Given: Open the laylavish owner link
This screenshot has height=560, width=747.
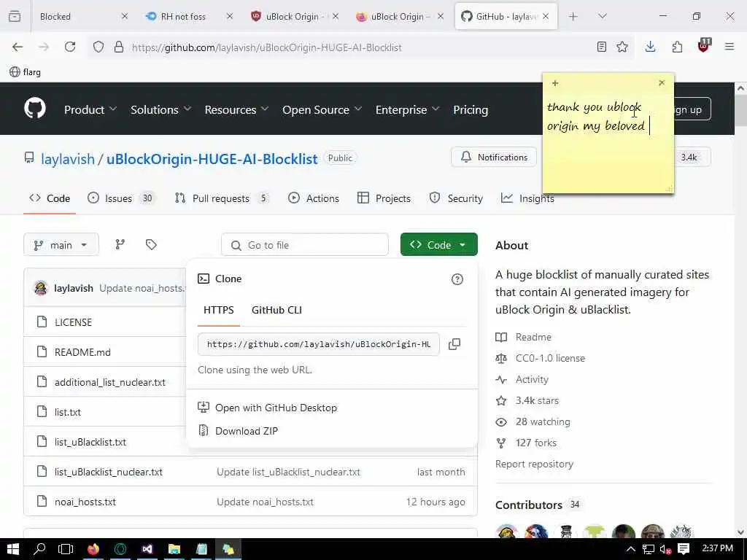Looking at the screenshot, I should (68, 158).
